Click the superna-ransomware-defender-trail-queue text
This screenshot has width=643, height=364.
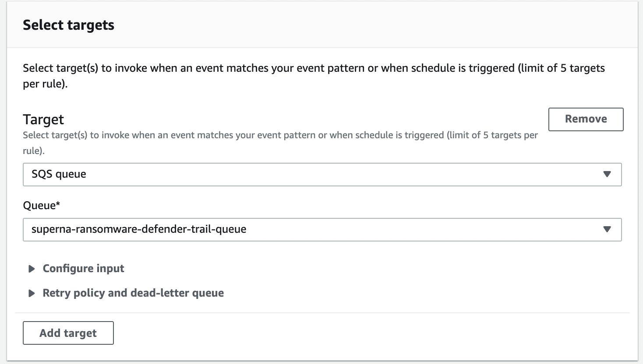click(139, 229)
